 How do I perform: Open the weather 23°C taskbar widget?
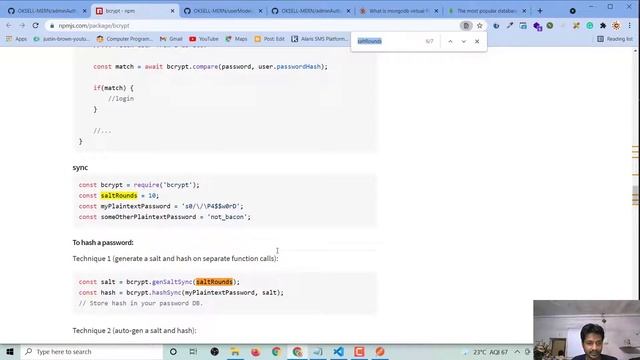(486, 352)
